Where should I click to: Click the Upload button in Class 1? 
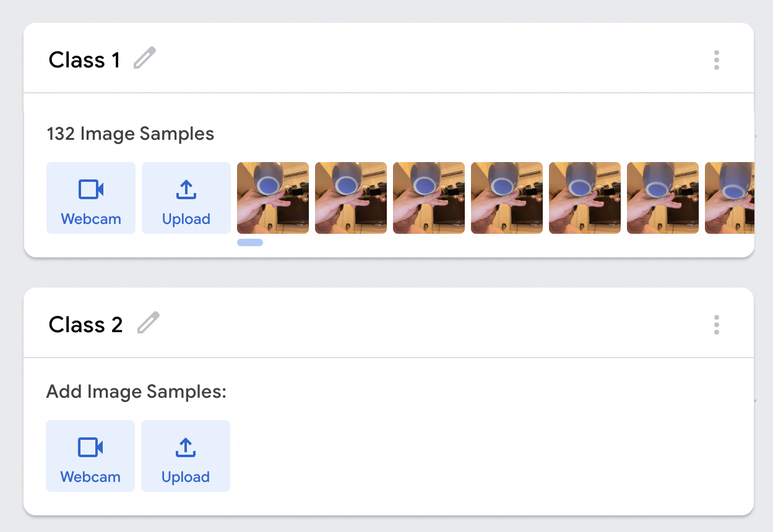pyautogui.click(x=186, y=198)
